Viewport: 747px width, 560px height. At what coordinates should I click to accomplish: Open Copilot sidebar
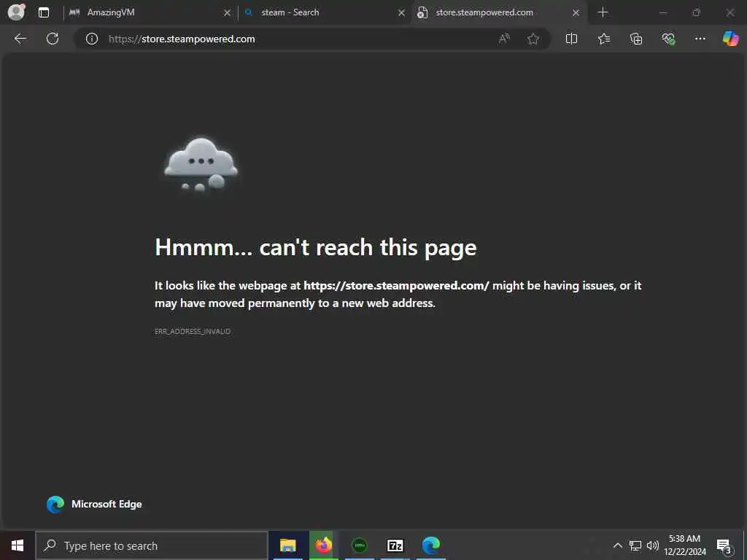pyautogui.click(x=730, y=39)
